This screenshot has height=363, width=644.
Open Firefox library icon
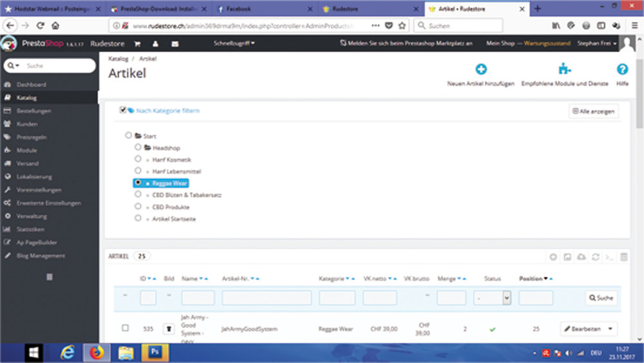[556, 26]
